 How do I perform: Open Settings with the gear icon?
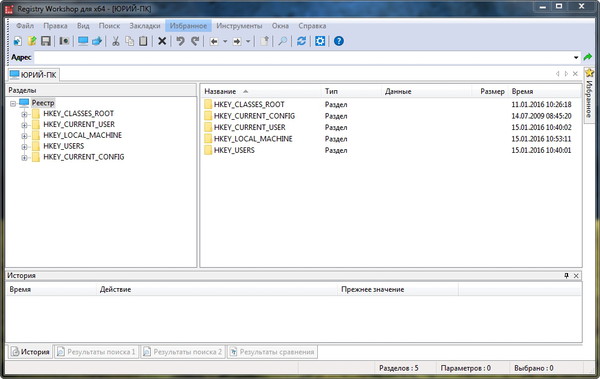(320, 41)
